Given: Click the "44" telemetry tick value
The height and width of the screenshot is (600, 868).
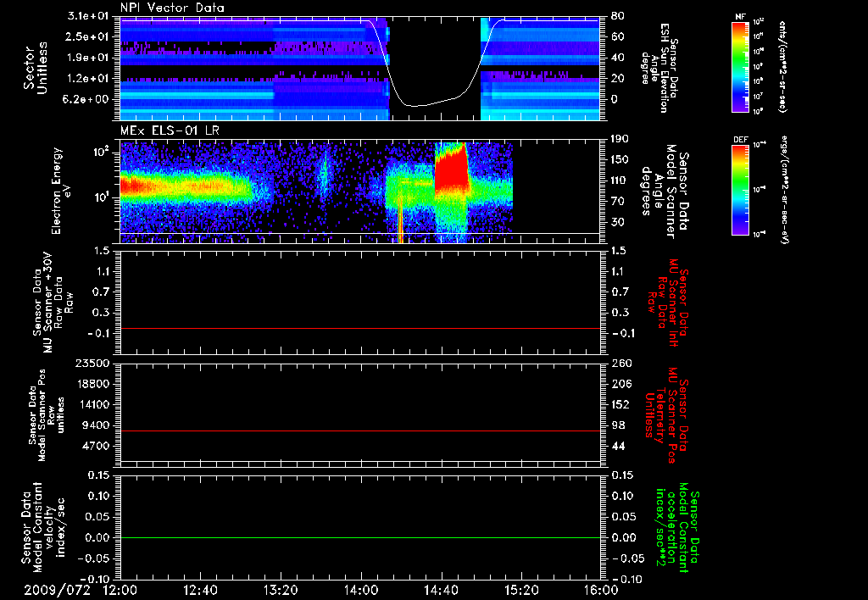Looking at the screenshot, I should pyautogui.click(x=618, y=446).
